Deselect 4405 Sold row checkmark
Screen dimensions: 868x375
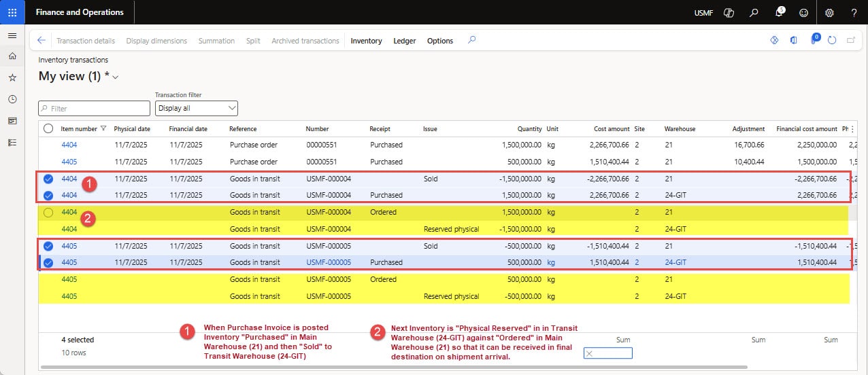click(x=48, y=246)
